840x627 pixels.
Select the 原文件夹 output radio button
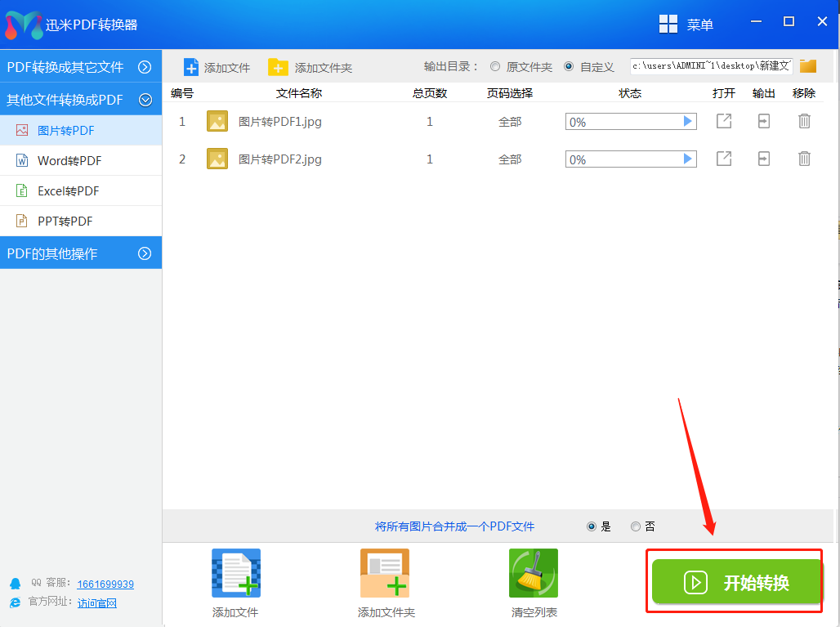pos(495,67)
